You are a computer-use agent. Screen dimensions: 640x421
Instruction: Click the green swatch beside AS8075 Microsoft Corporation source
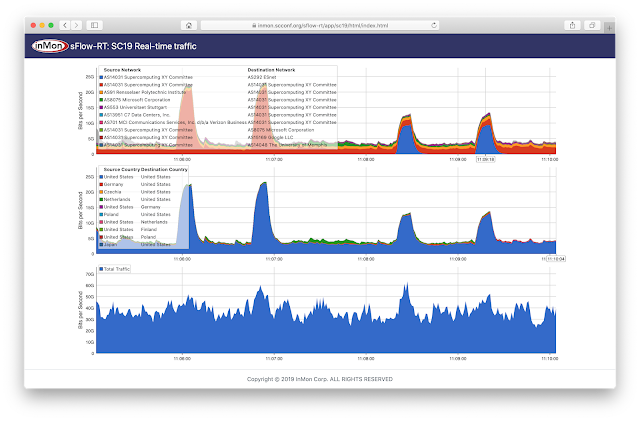(x=101, y=100)
